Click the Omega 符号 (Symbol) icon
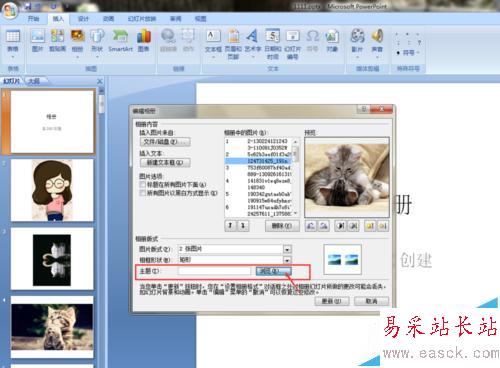 tap(312, 41)
